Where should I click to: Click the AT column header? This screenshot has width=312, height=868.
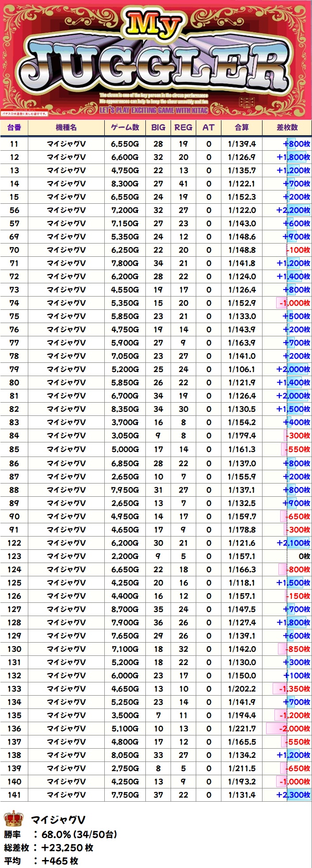click(x=209, y=128)
